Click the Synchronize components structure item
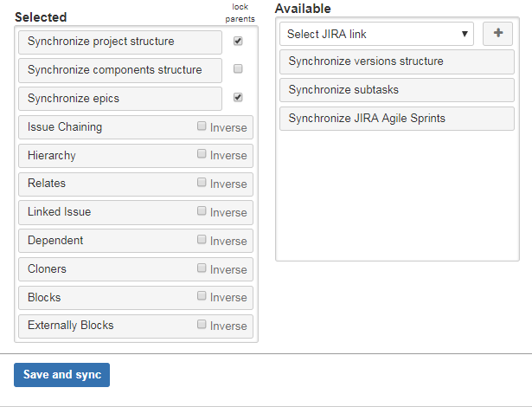The height and width of the screenshot is (407, 532). click(119, 70)
